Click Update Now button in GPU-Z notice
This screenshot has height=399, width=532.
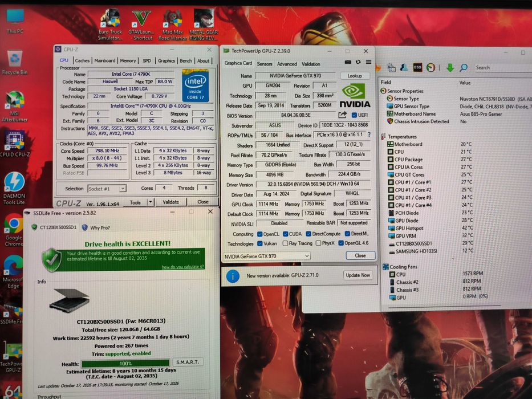[358, 275]
